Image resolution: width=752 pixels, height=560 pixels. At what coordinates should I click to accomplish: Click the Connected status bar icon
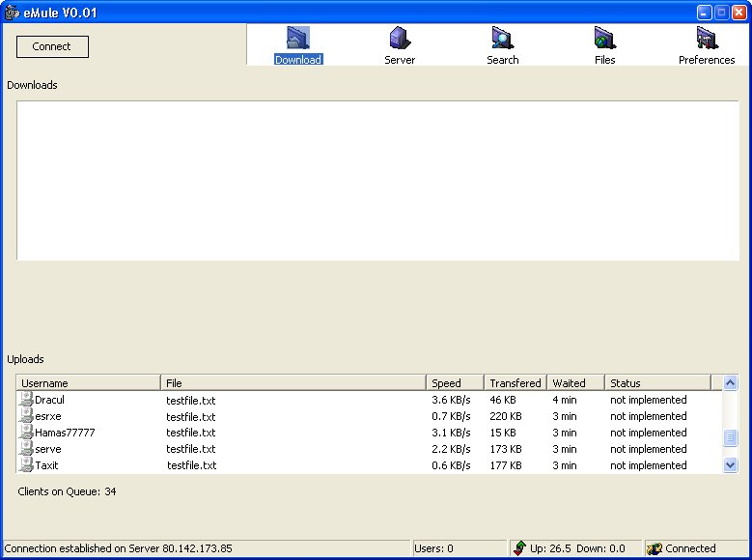coord(655,548)
